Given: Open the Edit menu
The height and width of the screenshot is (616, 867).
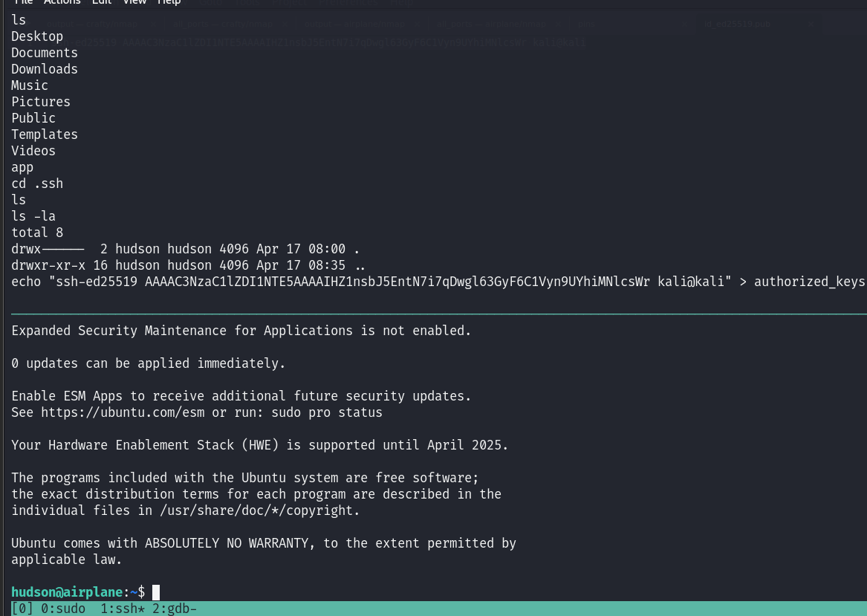Looking at the screenshot, I should [x=102, y=2].
